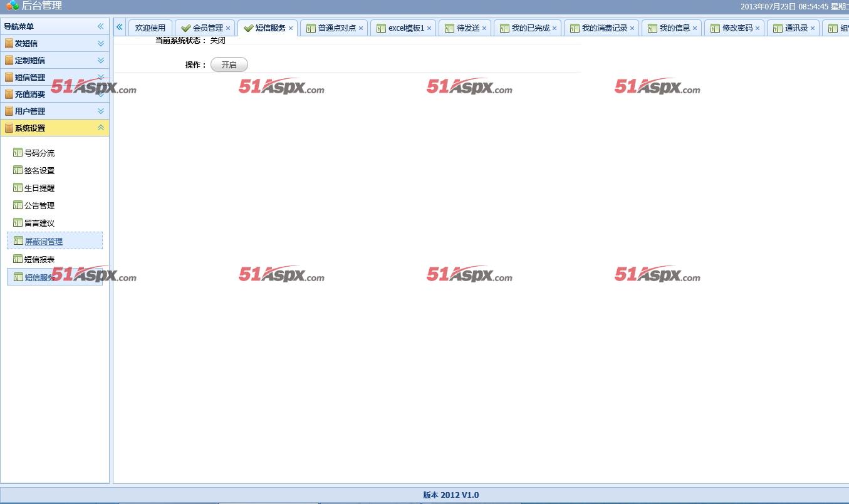The image size is (849, 504).
Task: Open 签名设置 in the sidebar
Action: click(x=39, y=170)
